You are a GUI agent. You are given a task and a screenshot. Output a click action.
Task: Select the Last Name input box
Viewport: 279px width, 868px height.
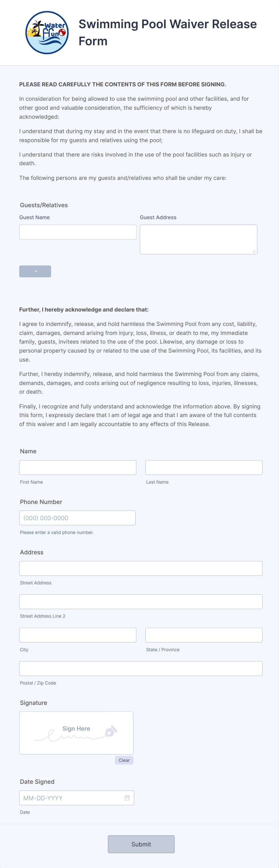click(x=203, y=467)
